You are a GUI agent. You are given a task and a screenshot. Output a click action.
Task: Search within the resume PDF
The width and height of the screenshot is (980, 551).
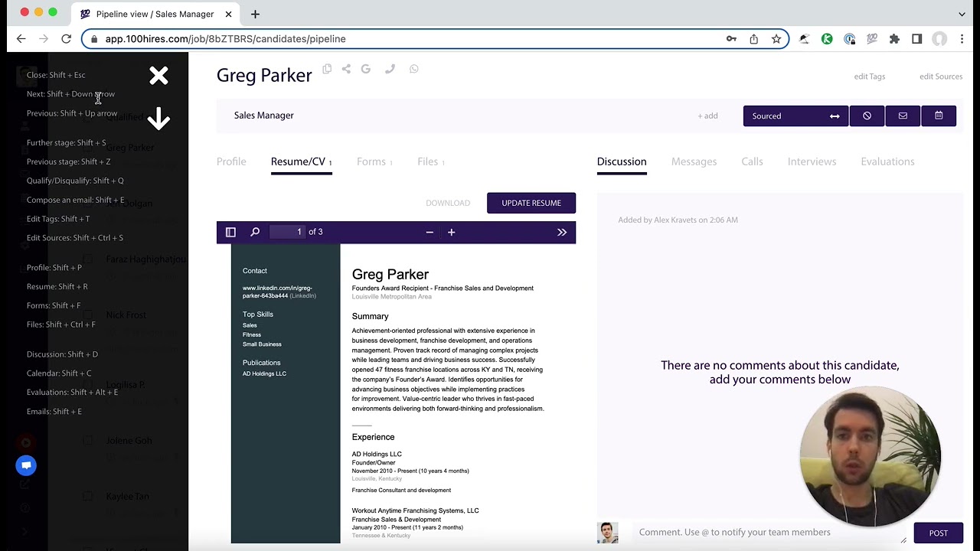[x=255, y=232]
